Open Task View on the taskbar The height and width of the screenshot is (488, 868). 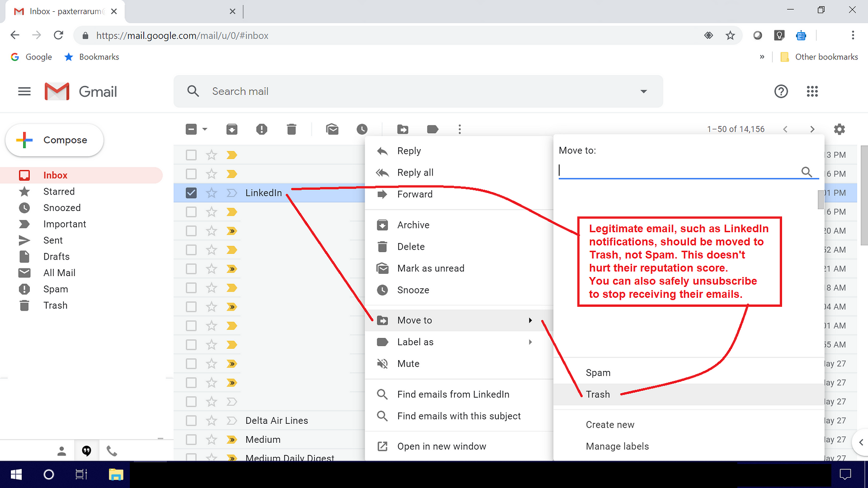pyautogui.click(x=81, y=474)
